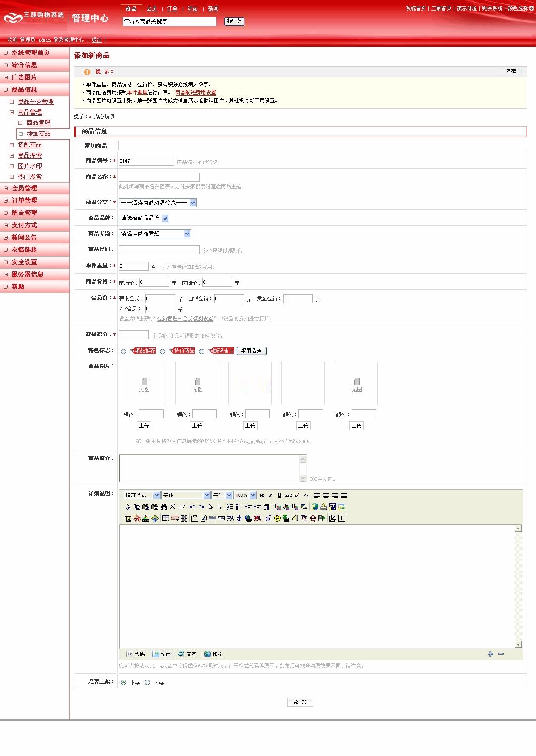
Task: Select the 特价商品 feature radio
Action: (162, 351)
